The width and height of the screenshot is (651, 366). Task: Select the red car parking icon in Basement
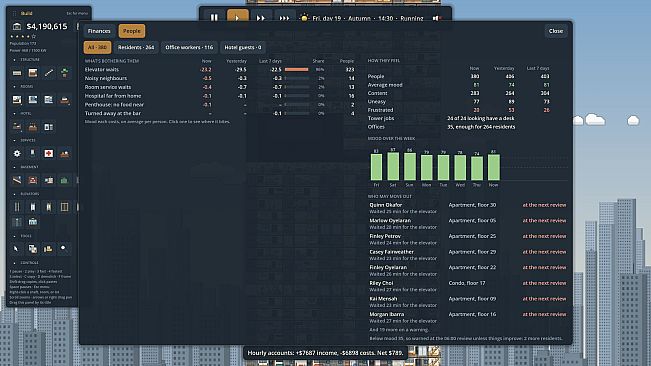(x=33, y=180)
